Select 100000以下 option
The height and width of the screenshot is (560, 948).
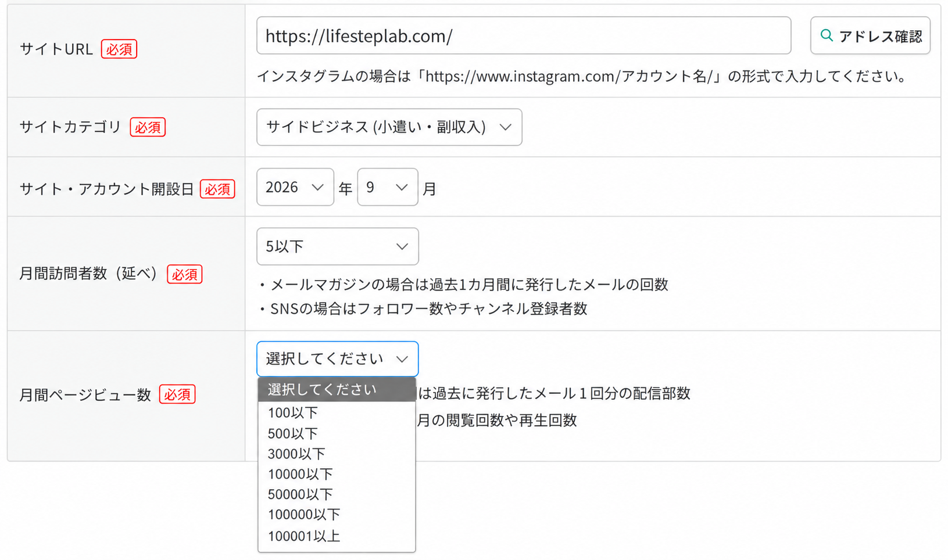tap(337, 515)
